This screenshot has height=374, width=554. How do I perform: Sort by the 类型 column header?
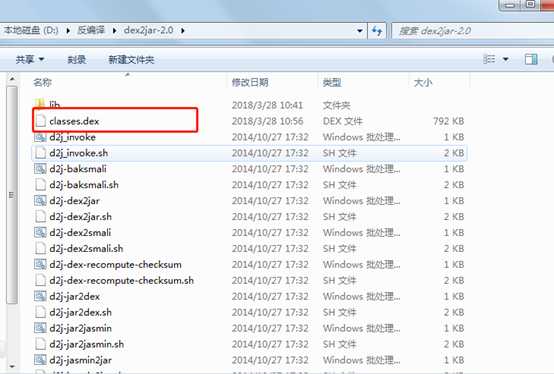coord(332,83)
